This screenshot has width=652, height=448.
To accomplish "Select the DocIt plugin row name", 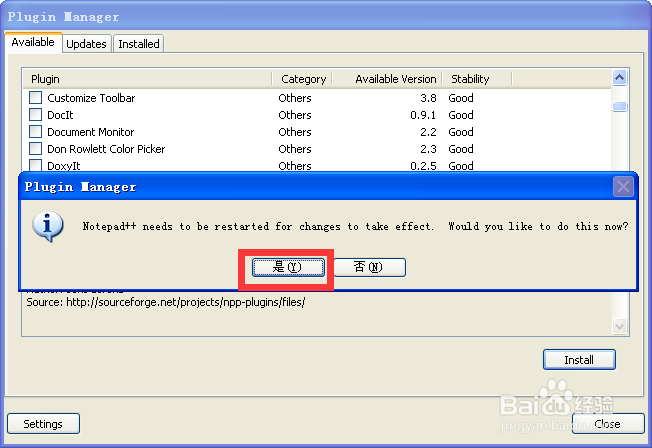I will tap(60, 115).
